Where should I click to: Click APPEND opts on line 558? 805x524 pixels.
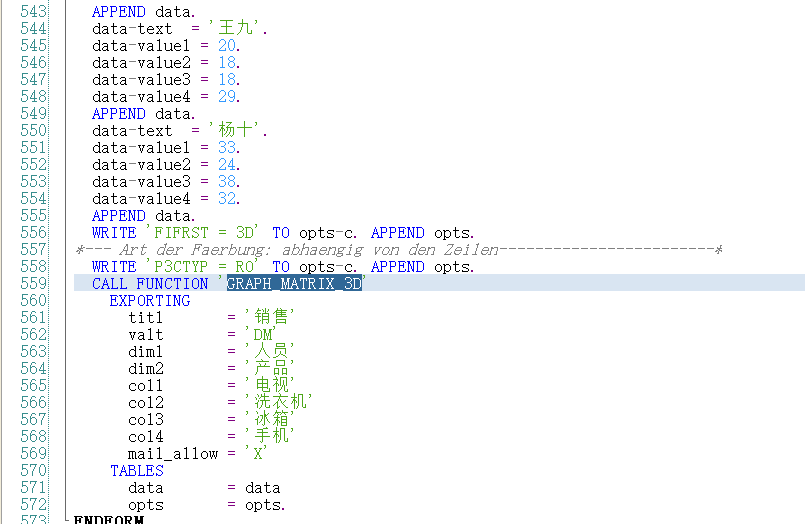click(423, 267)
